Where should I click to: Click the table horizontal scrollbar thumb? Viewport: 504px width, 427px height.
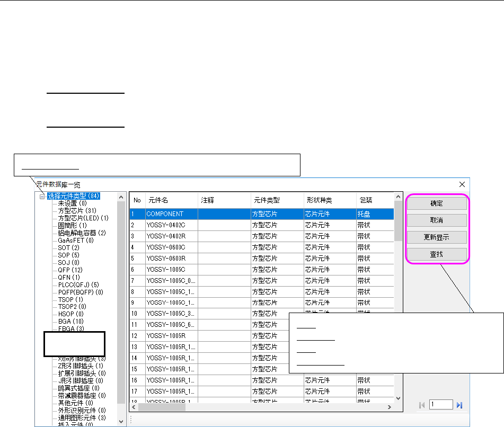(x=162, y=407)
